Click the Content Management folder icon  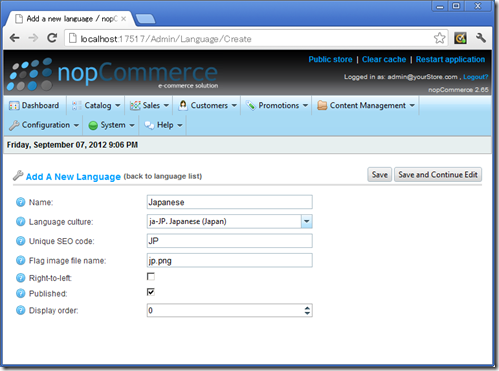click(x=322, y=105)
